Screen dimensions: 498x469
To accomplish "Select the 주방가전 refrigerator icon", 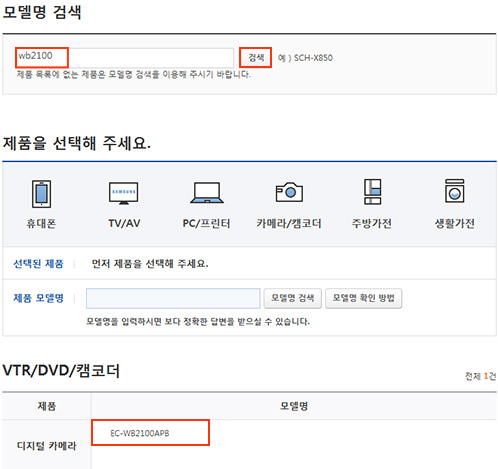I will point(372,192).
